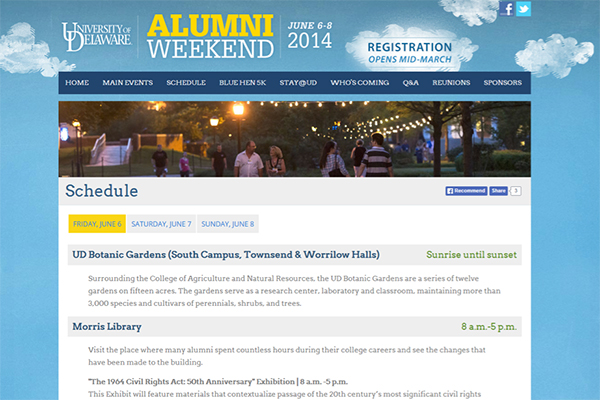Open the Twitter bird icon link
This screenshot has width=600, height=400.
pyautogui.click(x=523, y=9)
